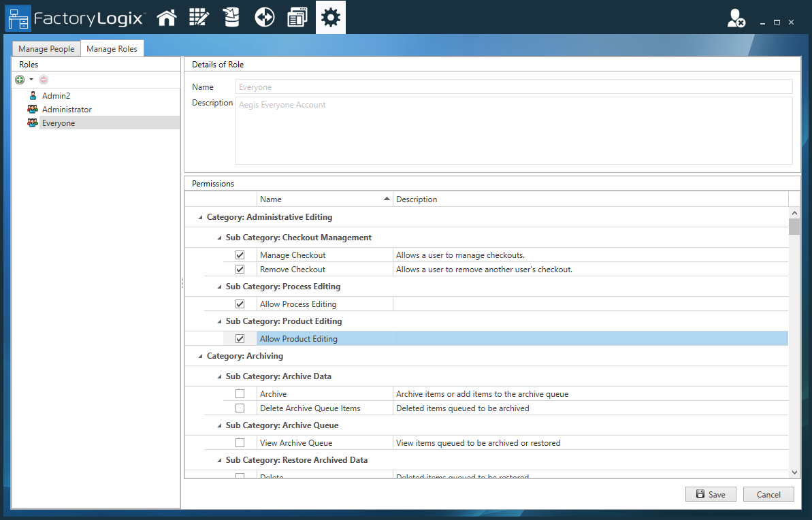Open the process engineering icon in the top bar
Image resolution: width=812 pixels, height=520 pixels.
coord(199,17)
